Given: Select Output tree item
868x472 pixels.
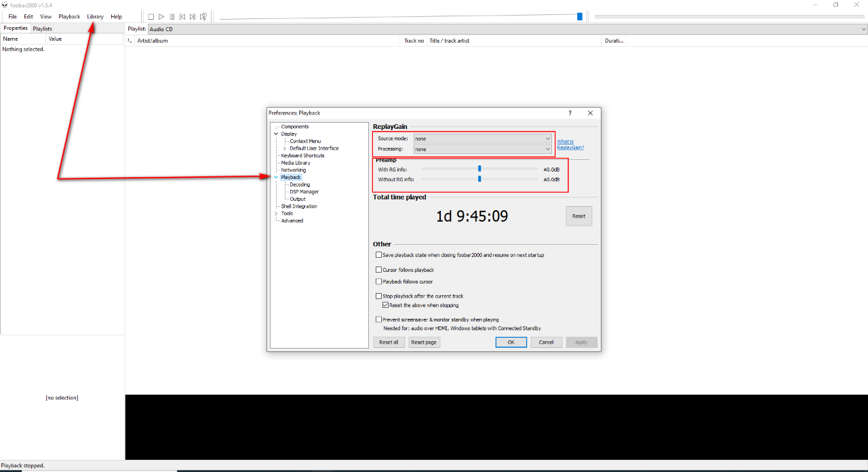Looking at the screenshot, I should (298, 199).
